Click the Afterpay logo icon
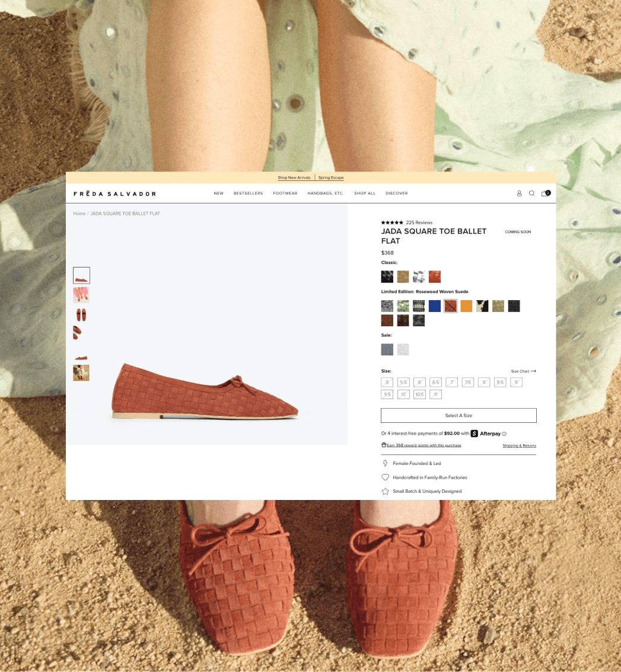The image size is (621, 672). [x=473, y=433]
